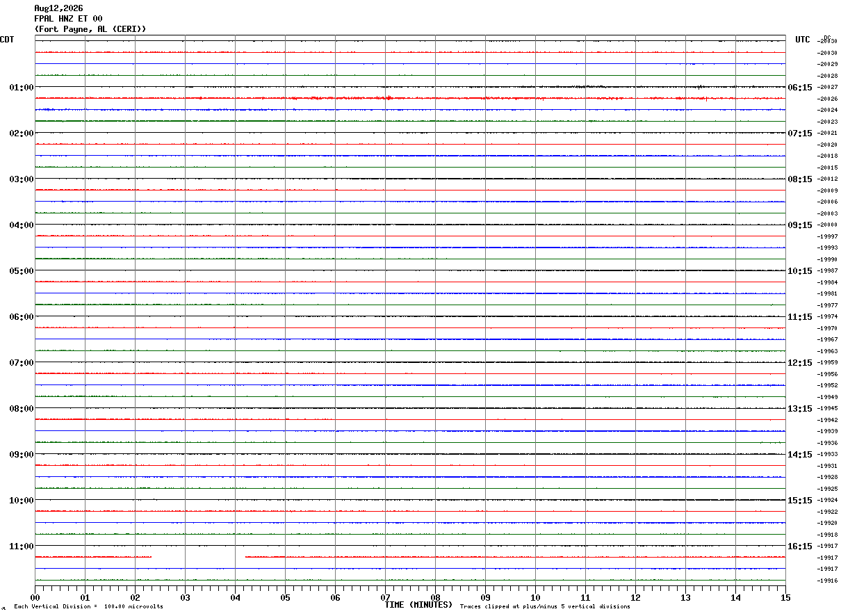Click the 05:00 CDT time label
The image size is (841, 616).
[22, 270]
